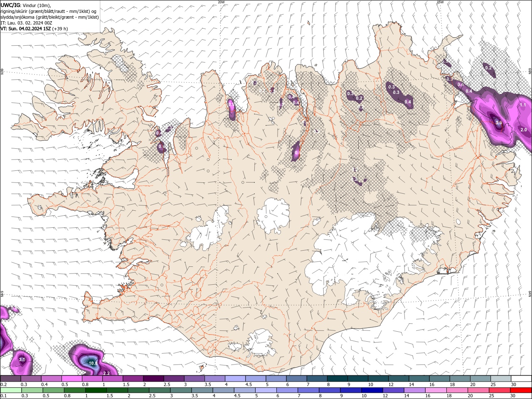532x399 pixels.
Task: Select the dark green rain swatch for 1–1.5
Action: [96, 390]
